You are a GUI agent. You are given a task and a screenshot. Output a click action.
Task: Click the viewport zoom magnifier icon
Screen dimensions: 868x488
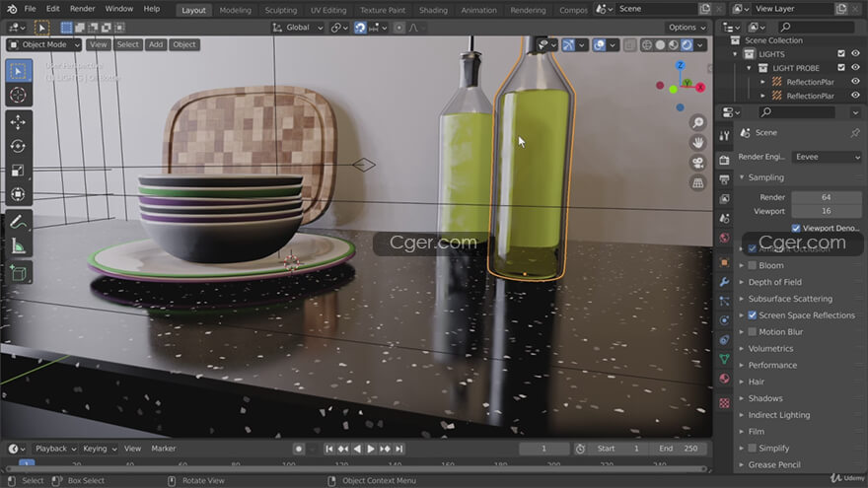[698, 122]
